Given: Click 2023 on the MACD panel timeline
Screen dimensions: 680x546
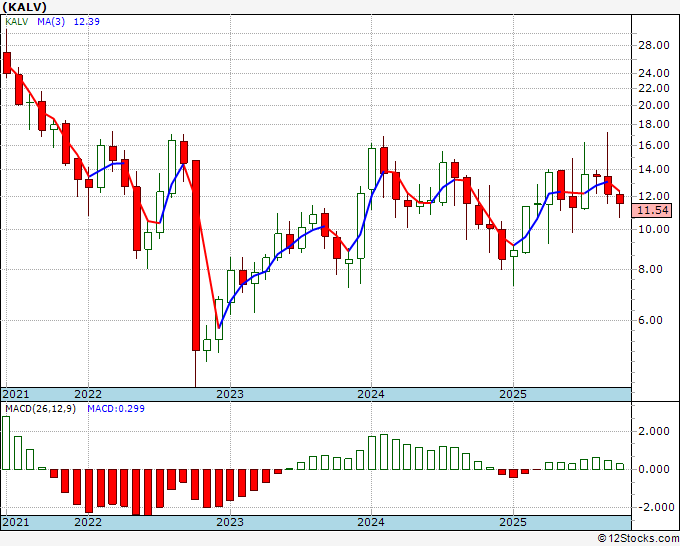Looking at the screenshot, I should click(x=230, y=522).
